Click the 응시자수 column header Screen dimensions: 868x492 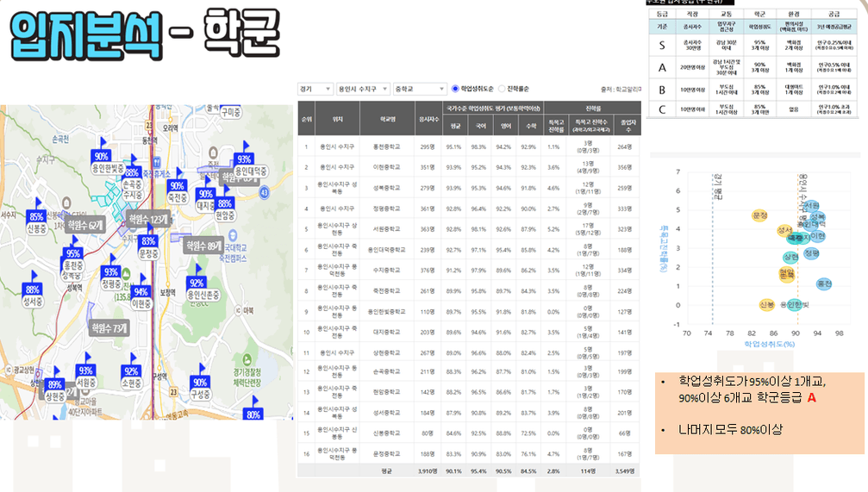pos(428,119)
